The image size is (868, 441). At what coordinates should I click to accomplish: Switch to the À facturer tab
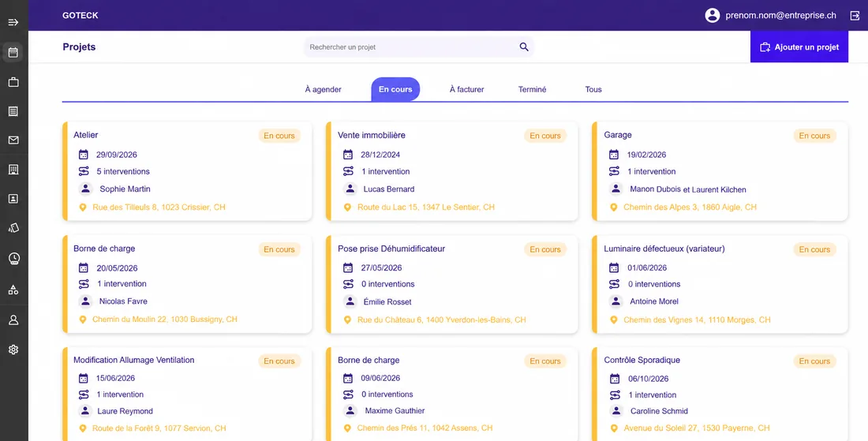pos(466,90)
